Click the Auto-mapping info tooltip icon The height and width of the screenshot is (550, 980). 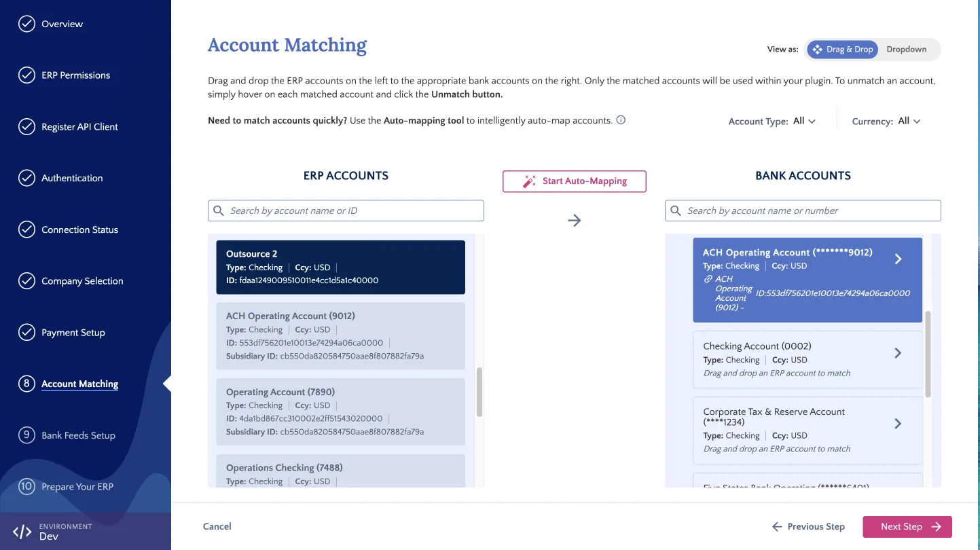[621, 120]
